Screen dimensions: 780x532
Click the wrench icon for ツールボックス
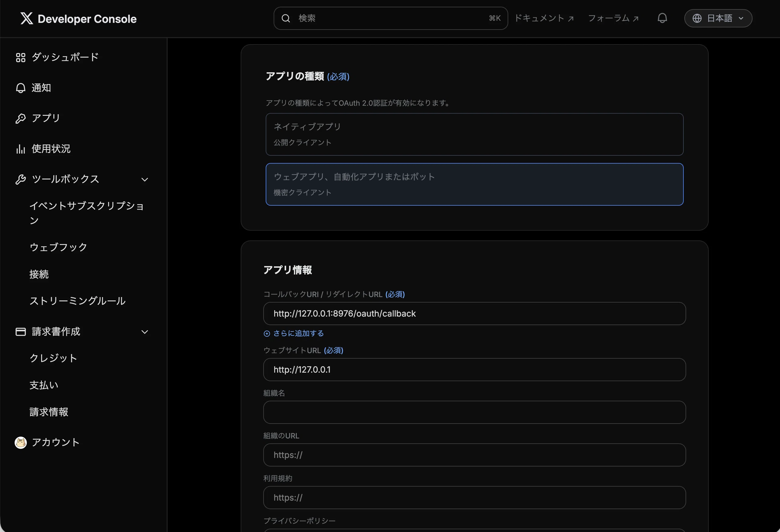click(21, 179)
